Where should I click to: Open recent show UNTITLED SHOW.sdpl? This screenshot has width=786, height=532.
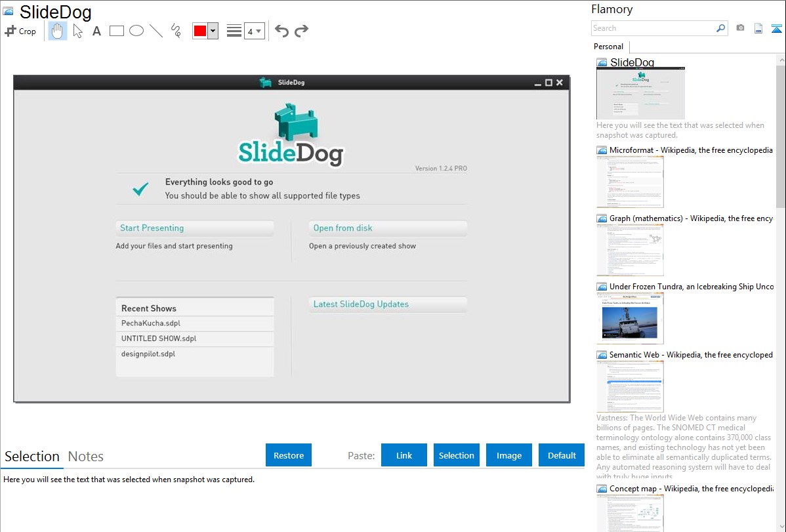(x=195, y=338)
